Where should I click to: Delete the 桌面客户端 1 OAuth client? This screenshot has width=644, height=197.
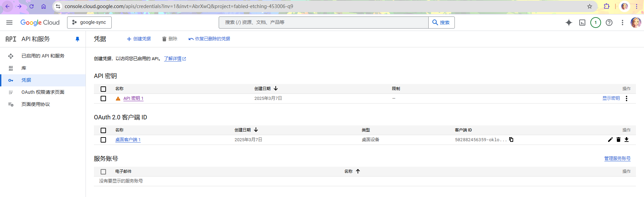(x=619, y=140)
